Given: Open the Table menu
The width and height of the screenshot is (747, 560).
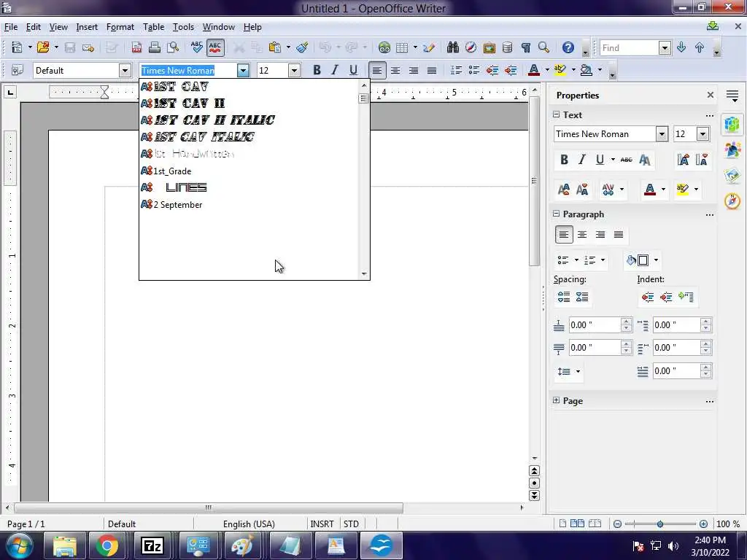Looking at the screenshot, I should pyautogui.click(x=153, y=27).
